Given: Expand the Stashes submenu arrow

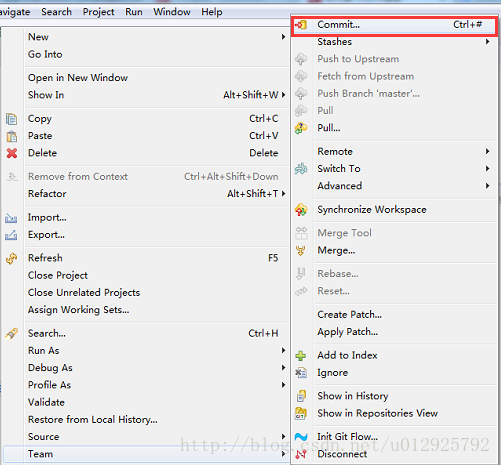Looking at the screenshot, I should click(x=488, y=42).
